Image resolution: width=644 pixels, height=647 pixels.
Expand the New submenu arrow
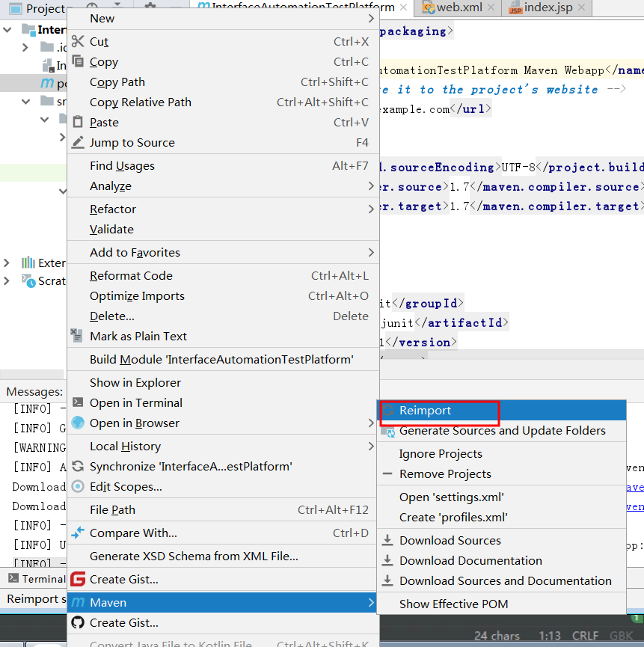click(x=371, y=18)
